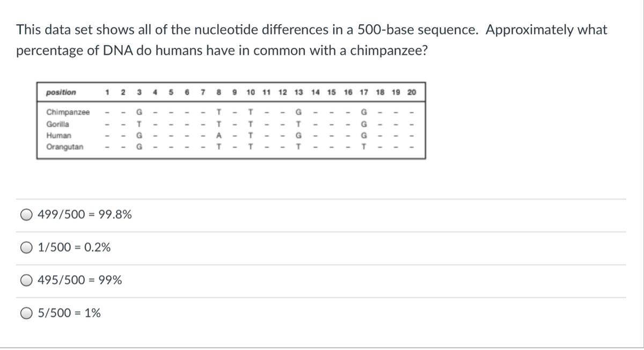Click column number 8 in table header
Image resolution: width=644 pixels, height=350 pixels.
pos(219,92)
